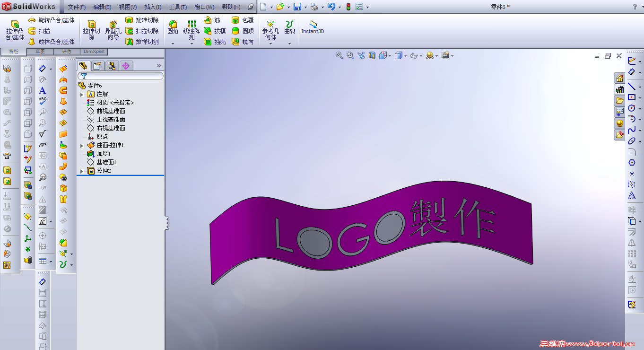Viewport: 644px width, 350px height.
Task: Choose the 抽壳 shell tool
Action: (x=215, y=42)
